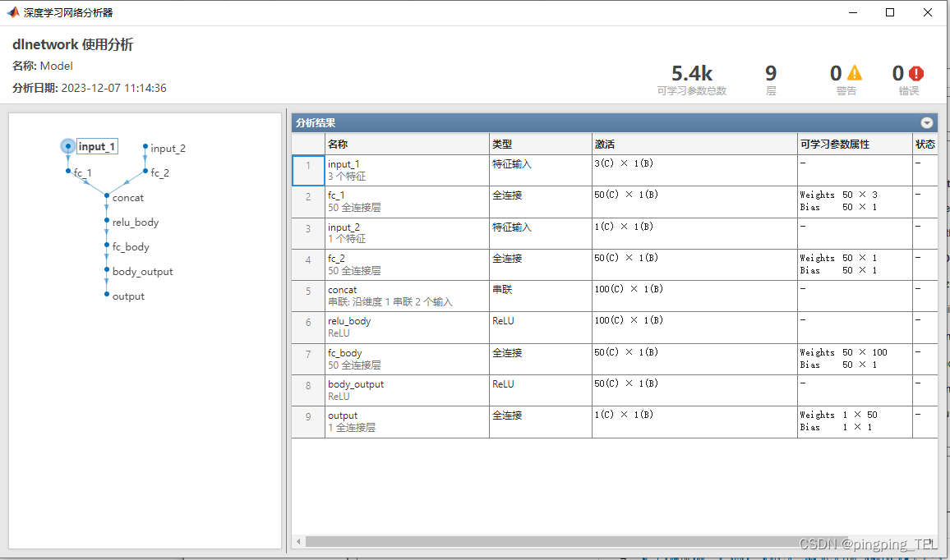The image size is (950, 560).
Task: Select the input_2 node in graph
Action: 145,147
